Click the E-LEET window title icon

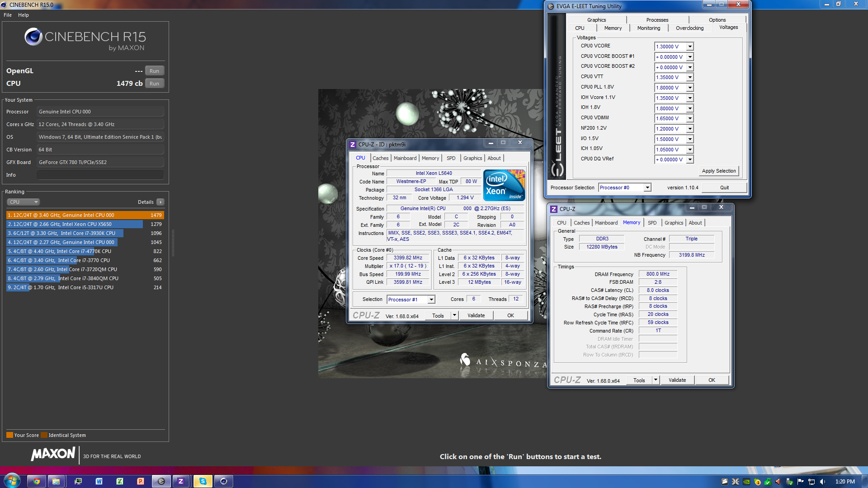(551, 6)
